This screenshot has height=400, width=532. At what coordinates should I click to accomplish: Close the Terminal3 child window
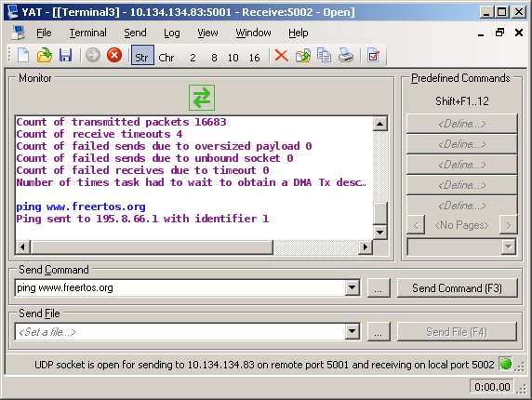point(519,33)
